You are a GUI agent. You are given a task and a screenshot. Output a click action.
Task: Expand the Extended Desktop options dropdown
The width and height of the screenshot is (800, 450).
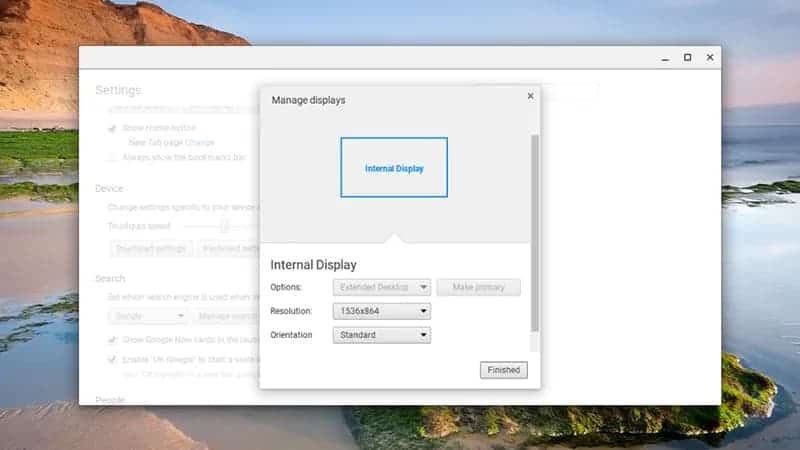(384, 288)
